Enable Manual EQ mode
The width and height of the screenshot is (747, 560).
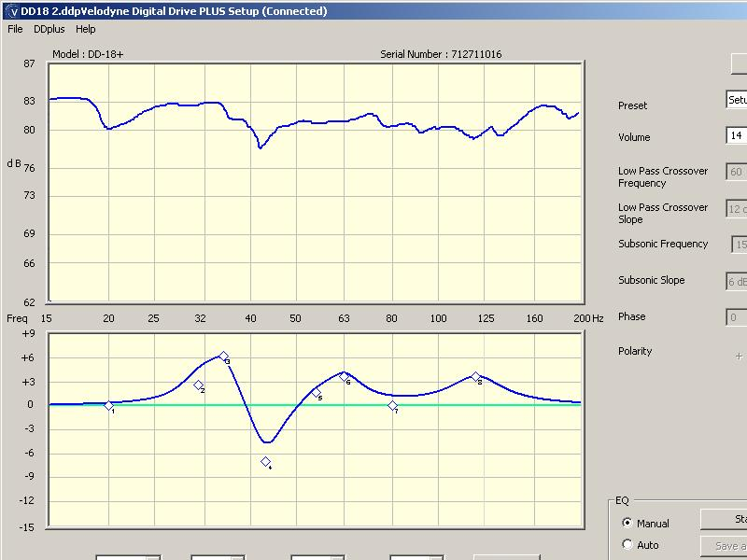pyautogui.click(x=627, y=523)
